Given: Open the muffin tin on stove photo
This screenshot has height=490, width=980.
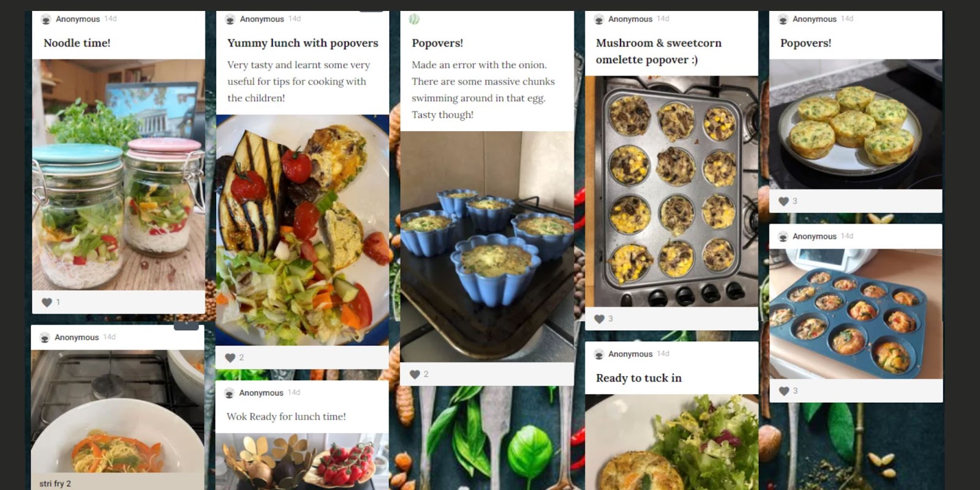Looking at the screenshot, I should coord(671,191).
